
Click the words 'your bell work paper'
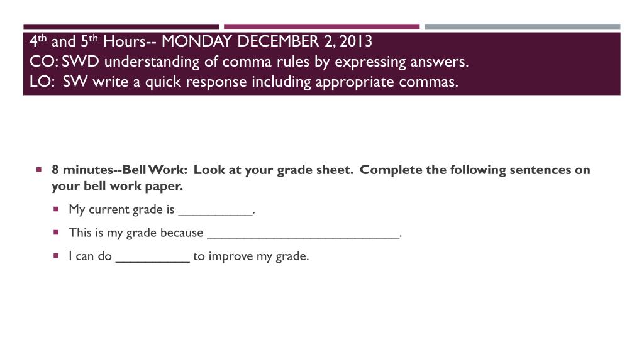tap(117, 186)
